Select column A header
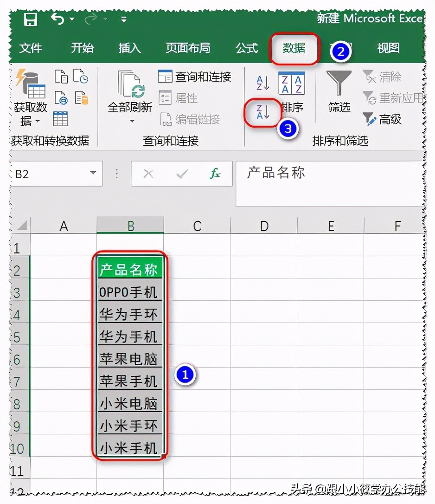This screenshot has height=504, width=435. tap(64, 226)
